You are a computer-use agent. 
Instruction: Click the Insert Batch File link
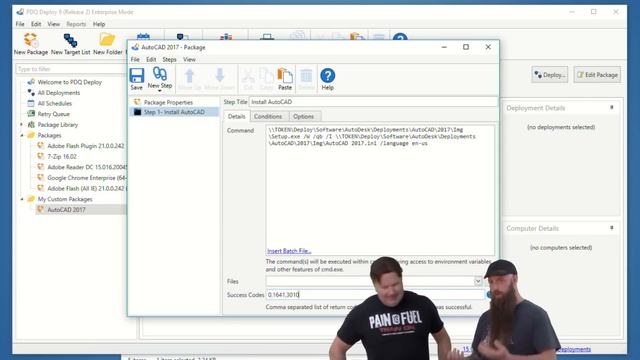[289, 251]
